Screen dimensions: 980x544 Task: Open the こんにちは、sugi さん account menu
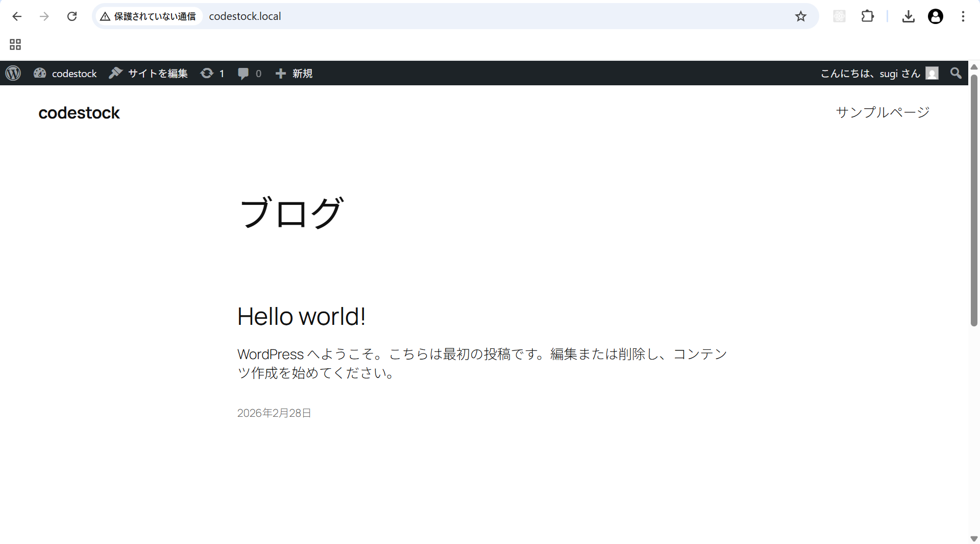pyautogui.click(x=871, y=73)
